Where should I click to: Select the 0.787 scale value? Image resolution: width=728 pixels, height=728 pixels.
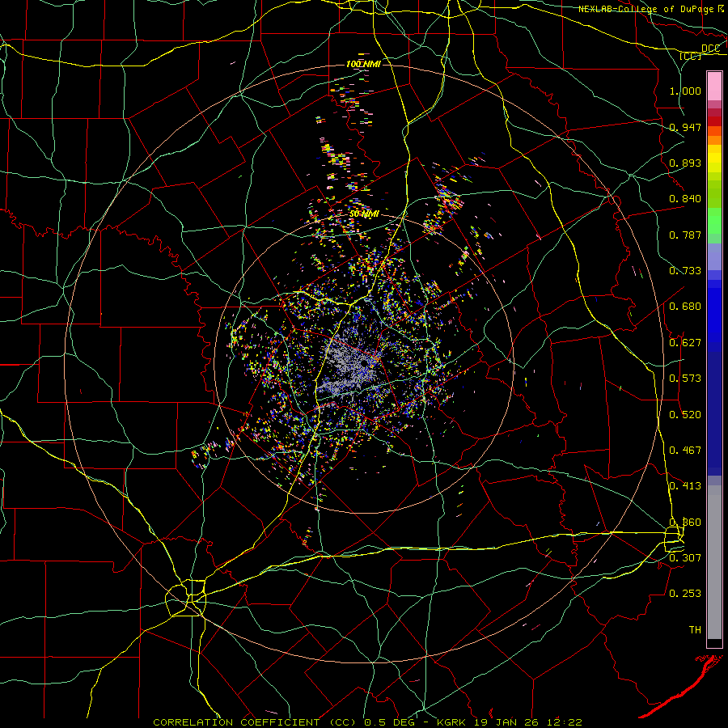tap(685, 235)
